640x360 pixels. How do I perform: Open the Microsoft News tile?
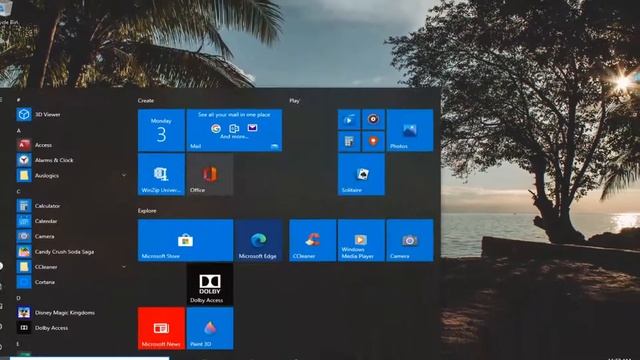point(161,328)
